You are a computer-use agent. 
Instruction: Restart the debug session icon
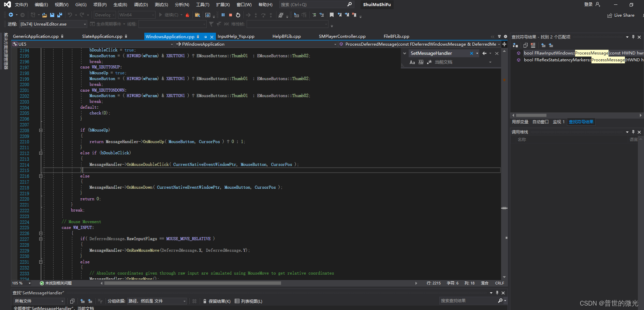[238, 15]
